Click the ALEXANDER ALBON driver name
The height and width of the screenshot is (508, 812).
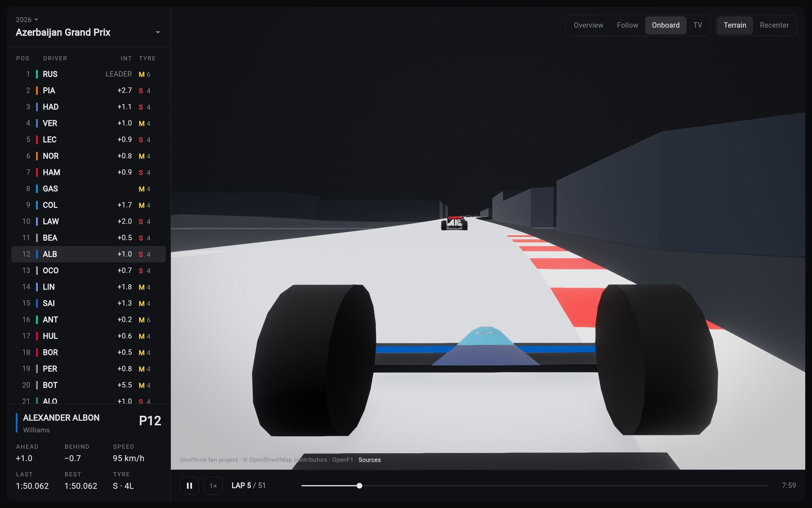[x=61, y=418]
